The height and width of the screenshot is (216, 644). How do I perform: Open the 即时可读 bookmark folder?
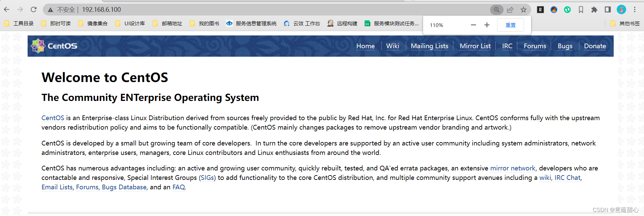[56, 23]
